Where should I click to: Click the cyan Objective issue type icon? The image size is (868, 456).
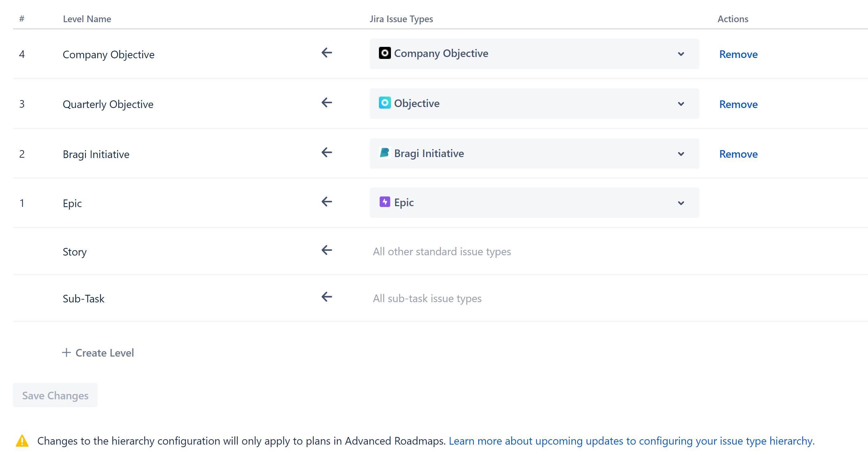[385, 103]
